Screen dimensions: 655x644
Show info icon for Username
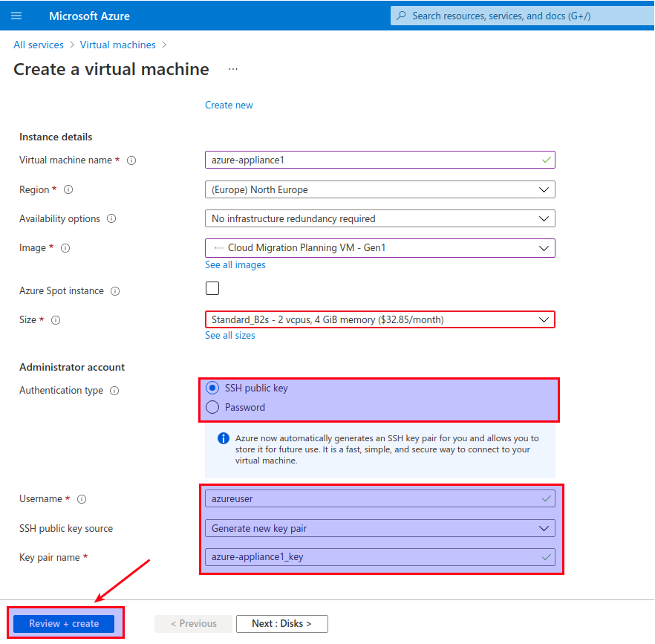(x=82, y=499)
